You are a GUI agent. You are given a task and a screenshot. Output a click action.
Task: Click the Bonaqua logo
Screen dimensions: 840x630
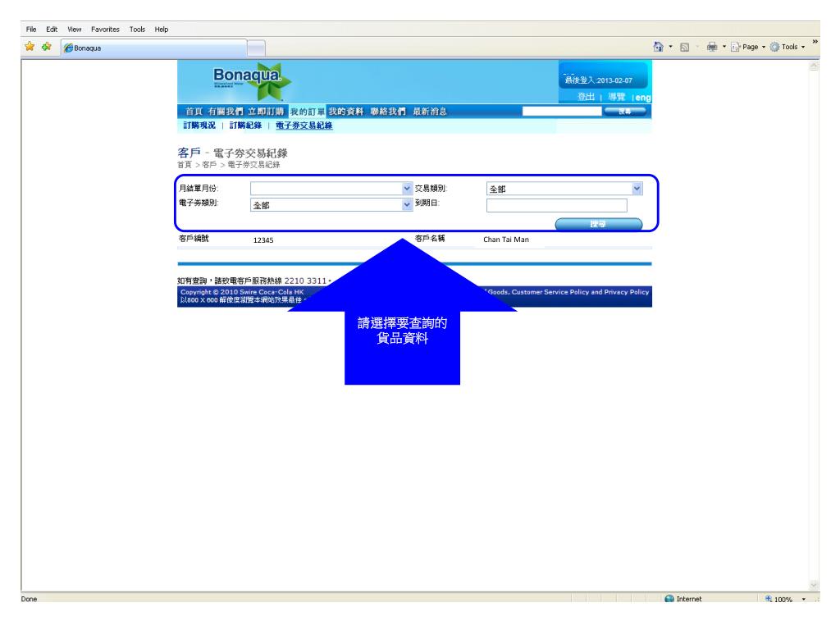[x=252, y=80]
